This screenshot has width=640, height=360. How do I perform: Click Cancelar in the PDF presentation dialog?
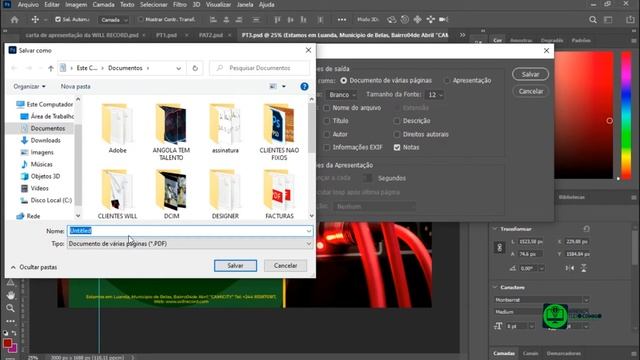point(530,91)
